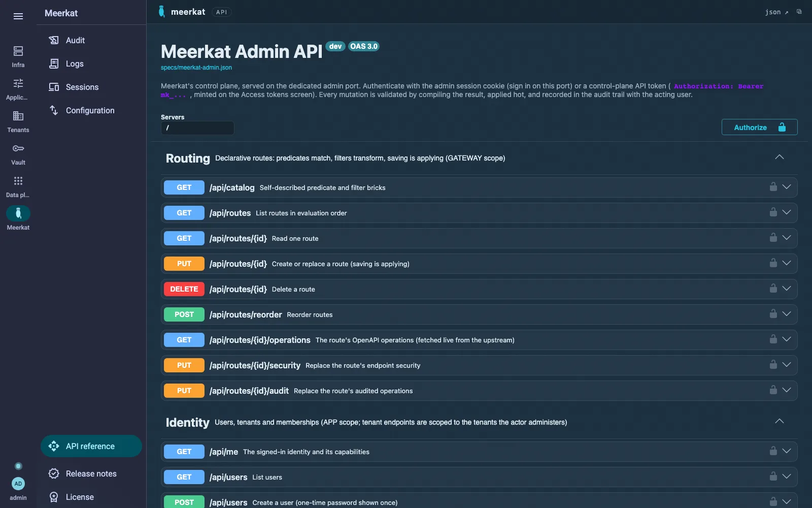Click the status indicator dot above admin avatar
Screen dimensions: 812x508
(18, 466)
